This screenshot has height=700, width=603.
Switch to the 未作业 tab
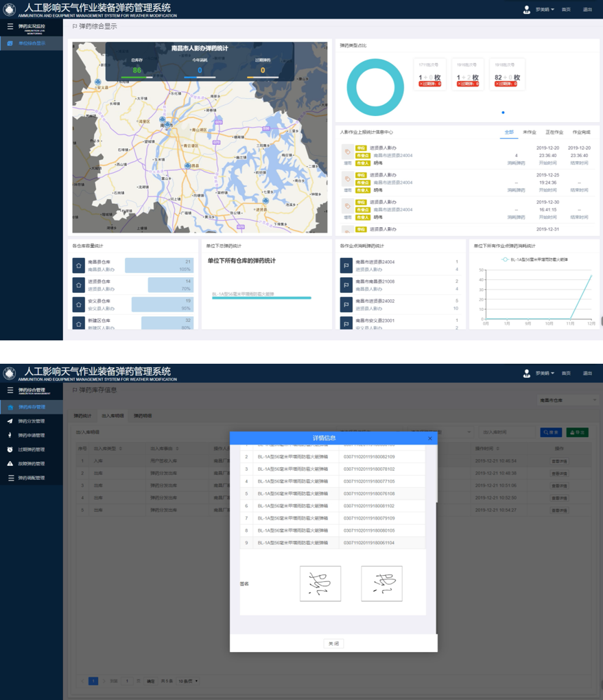click(529, 132)
